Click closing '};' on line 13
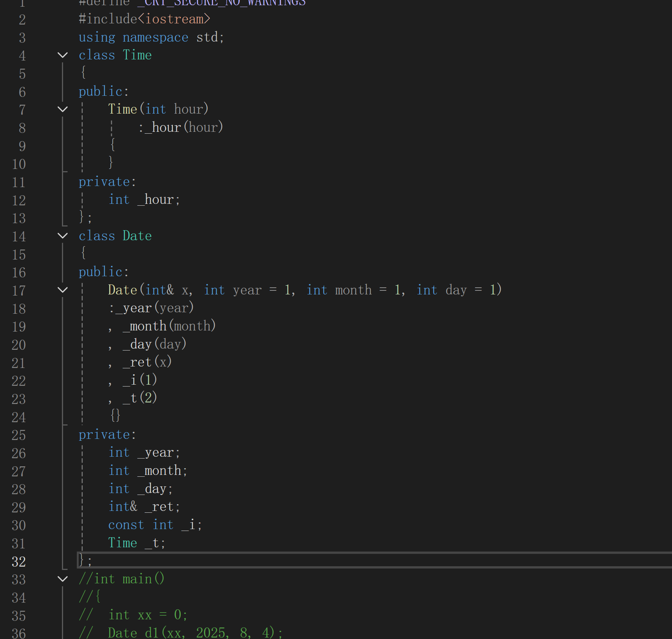 point(85,217)
